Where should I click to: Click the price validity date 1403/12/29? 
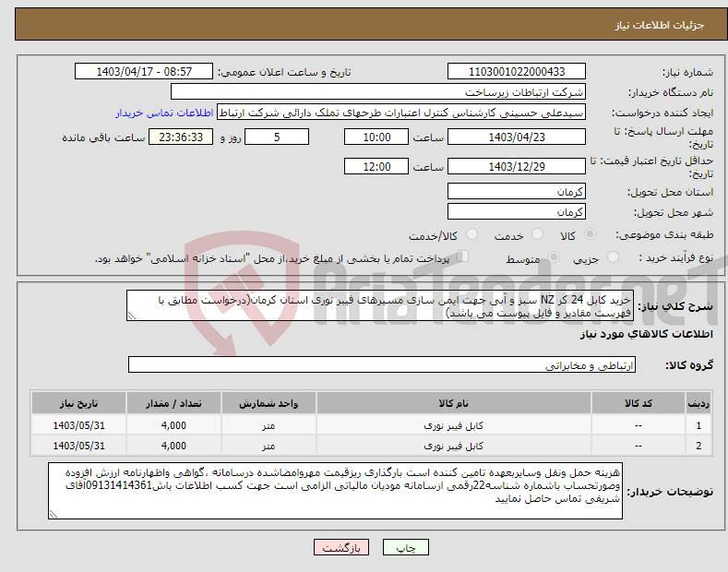[x=517, y=166]
